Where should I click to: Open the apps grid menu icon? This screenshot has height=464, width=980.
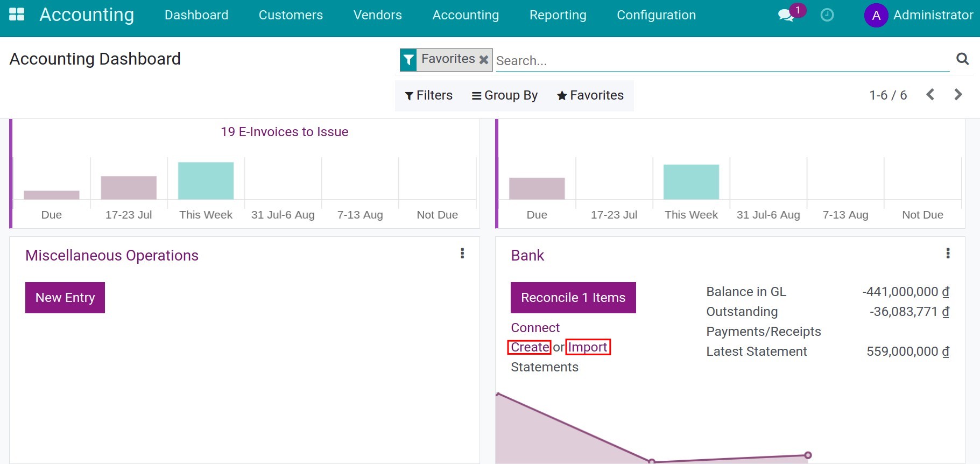coord(17,15)
